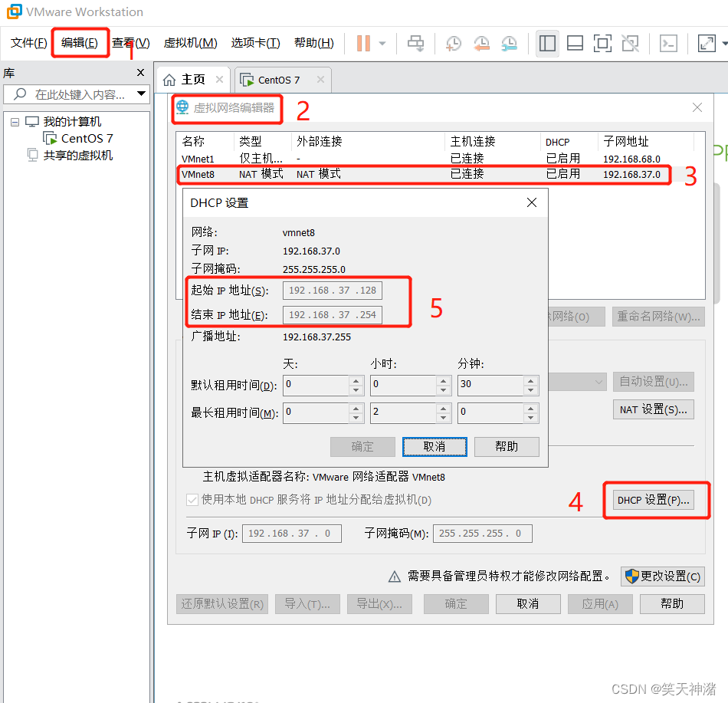
Task: Click 取消 in the network editor
Action: (x=528, y=604)
